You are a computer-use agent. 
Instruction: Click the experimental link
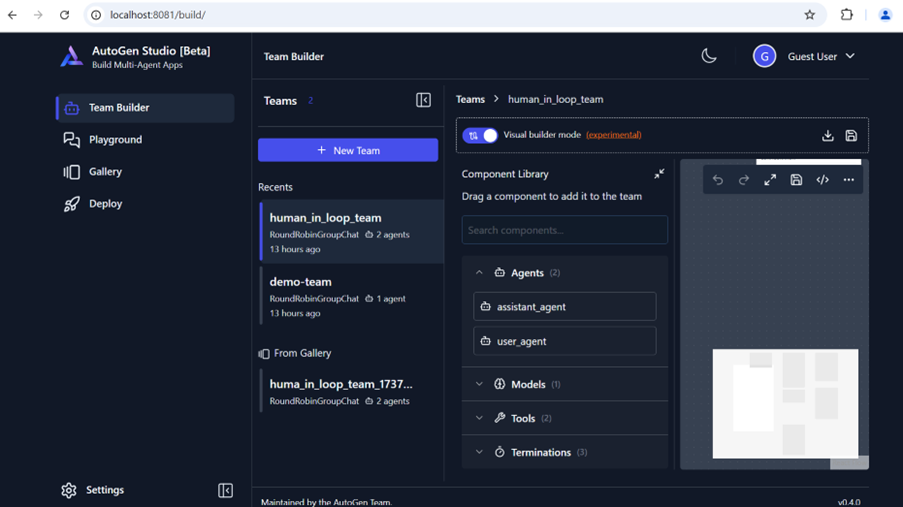pyautogui.click(x=613, y=135)
